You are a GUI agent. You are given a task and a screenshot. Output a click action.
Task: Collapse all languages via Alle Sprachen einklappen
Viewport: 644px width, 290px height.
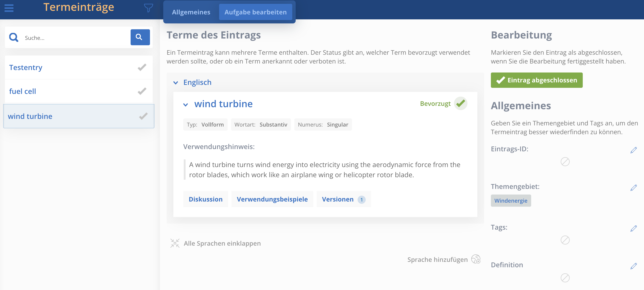(215, 243)
